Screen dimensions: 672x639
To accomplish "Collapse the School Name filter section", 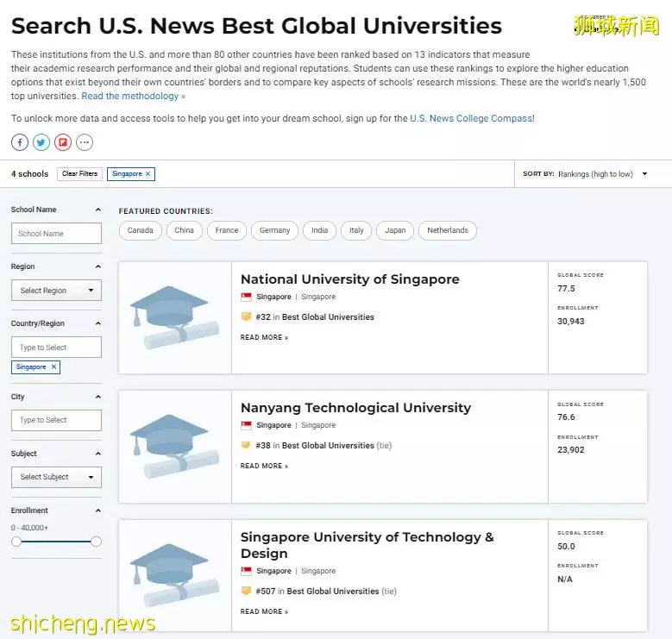I will point(98,210).
